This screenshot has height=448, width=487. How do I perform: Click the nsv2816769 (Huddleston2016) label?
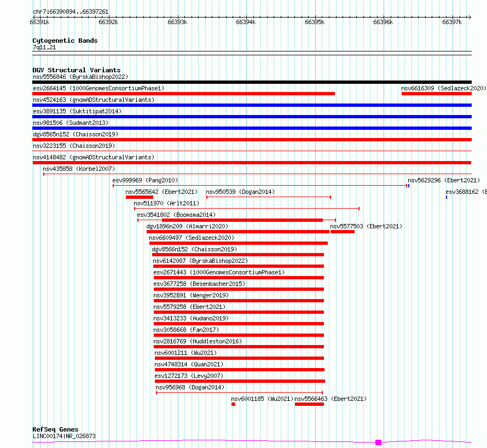pos(198,341)
